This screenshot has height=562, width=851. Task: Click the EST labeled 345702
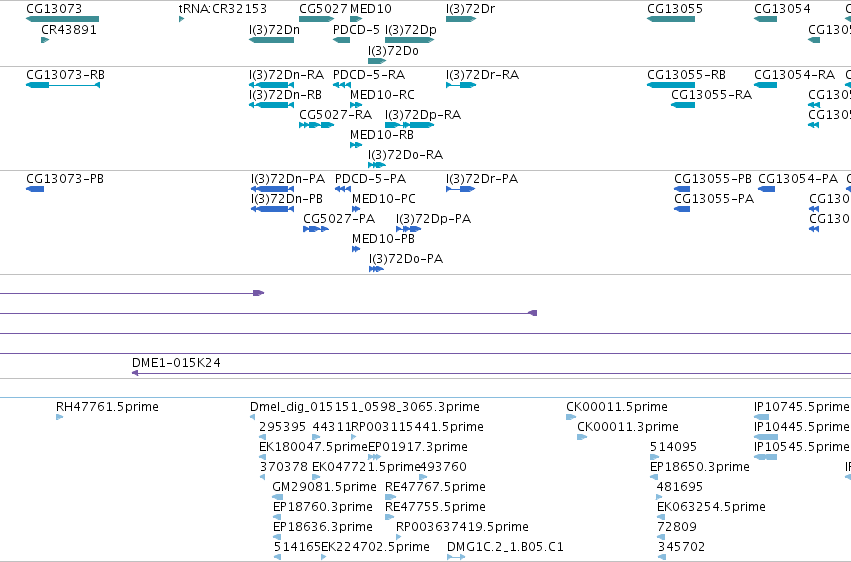(661, 558)
